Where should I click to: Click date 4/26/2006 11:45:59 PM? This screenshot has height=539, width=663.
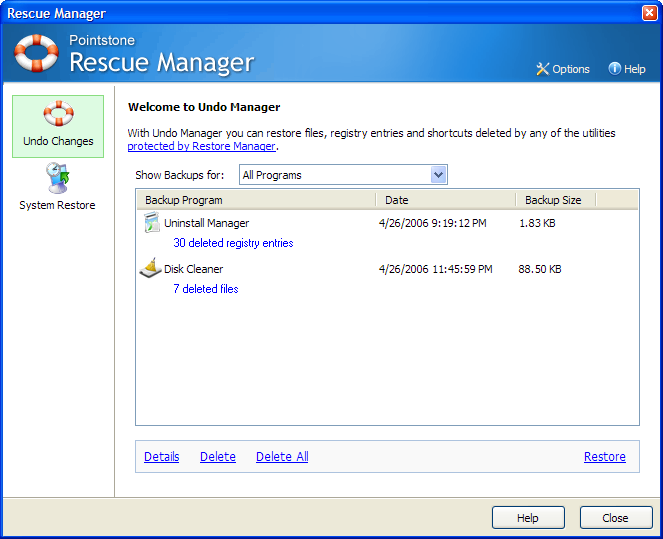coord(436,269)
